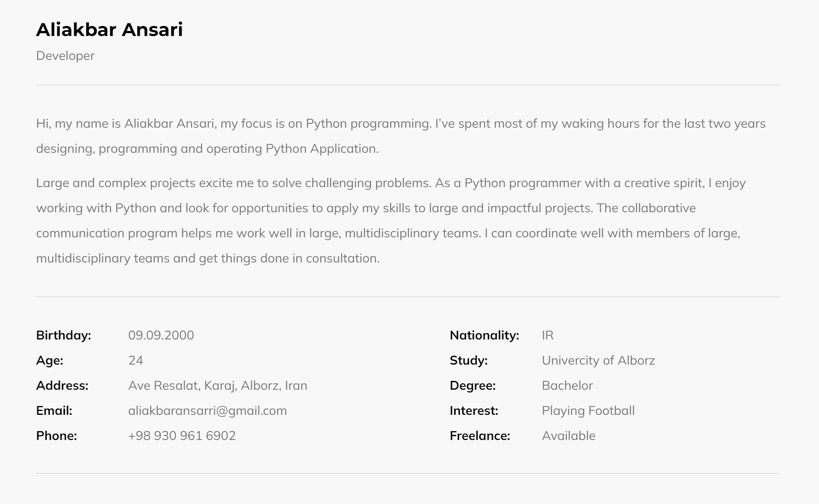Click the Freelance label

pos(480,436)
